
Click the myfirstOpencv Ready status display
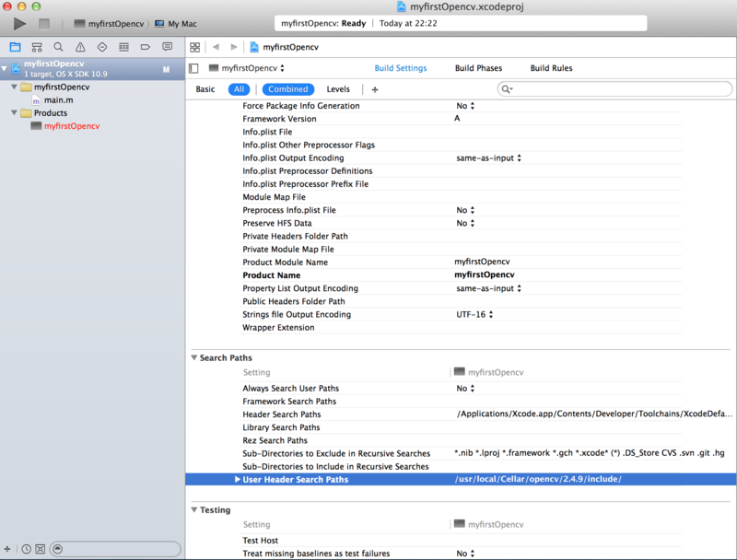pyautogui.click(x=461, y=24)
